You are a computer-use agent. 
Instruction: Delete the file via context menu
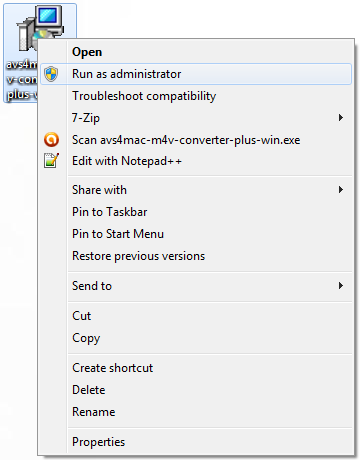pos(196,390)
